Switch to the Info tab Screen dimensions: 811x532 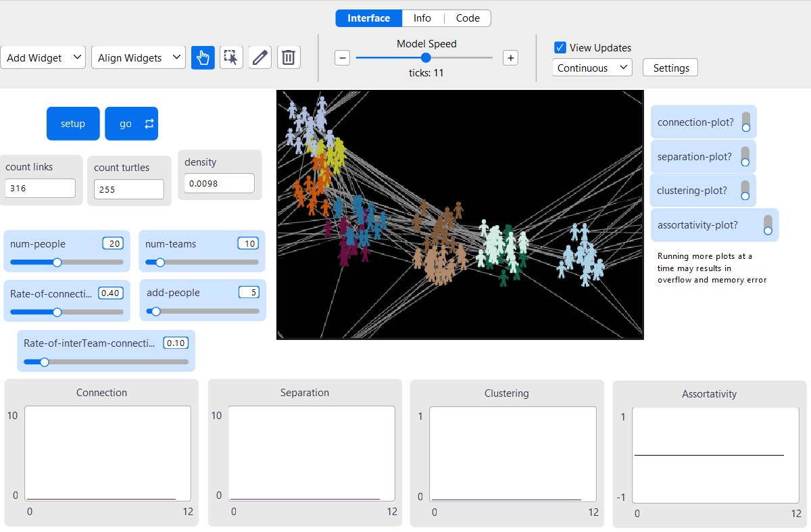coord(422,18)
